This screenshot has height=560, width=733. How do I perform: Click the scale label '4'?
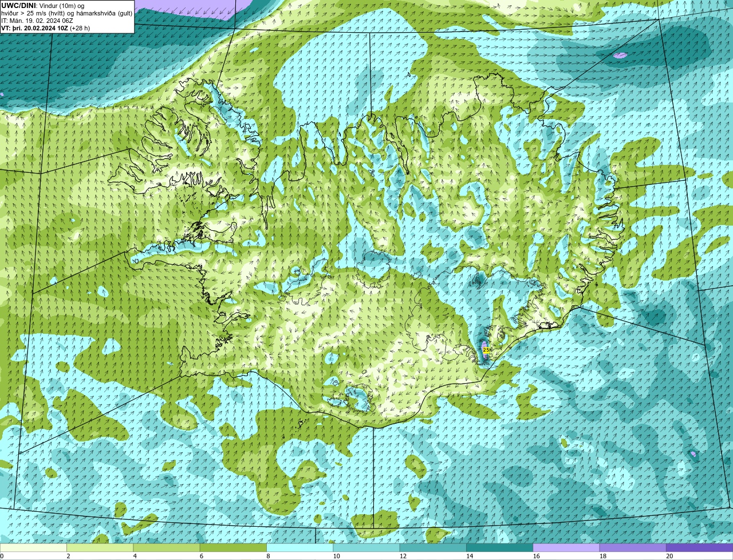(135, 556)
